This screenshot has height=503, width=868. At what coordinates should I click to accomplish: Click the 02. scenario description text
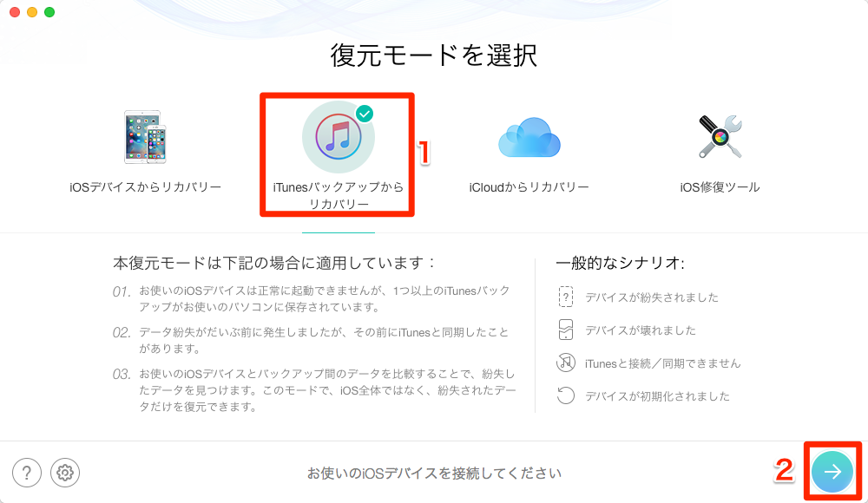[323, 340]
